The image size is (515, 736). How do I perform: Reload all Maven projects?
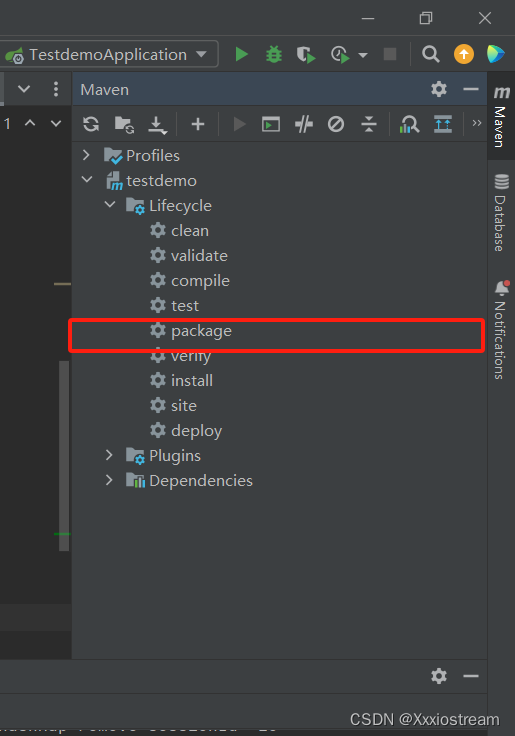91,124
